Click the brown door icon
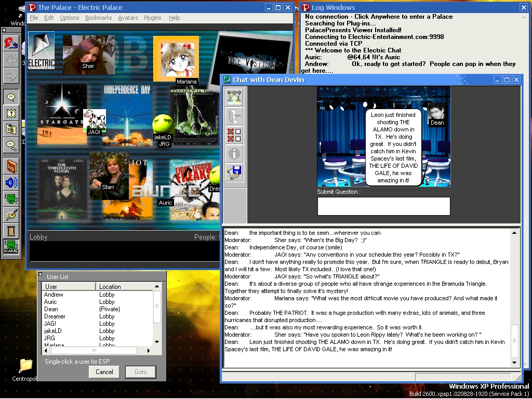Viewport: 532px width, 399px height. click(x=11, y=230)
